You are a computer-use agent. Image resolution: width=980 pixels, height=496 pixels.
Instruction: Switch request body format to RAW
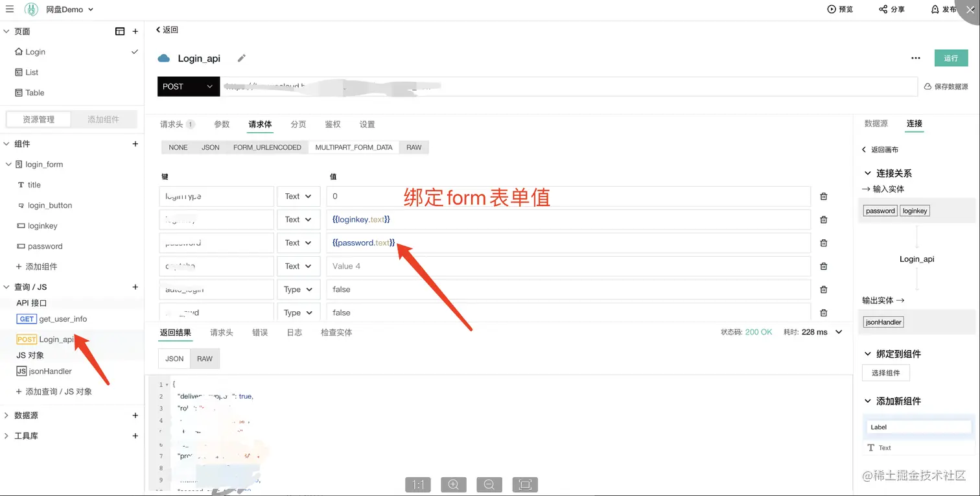414,147
